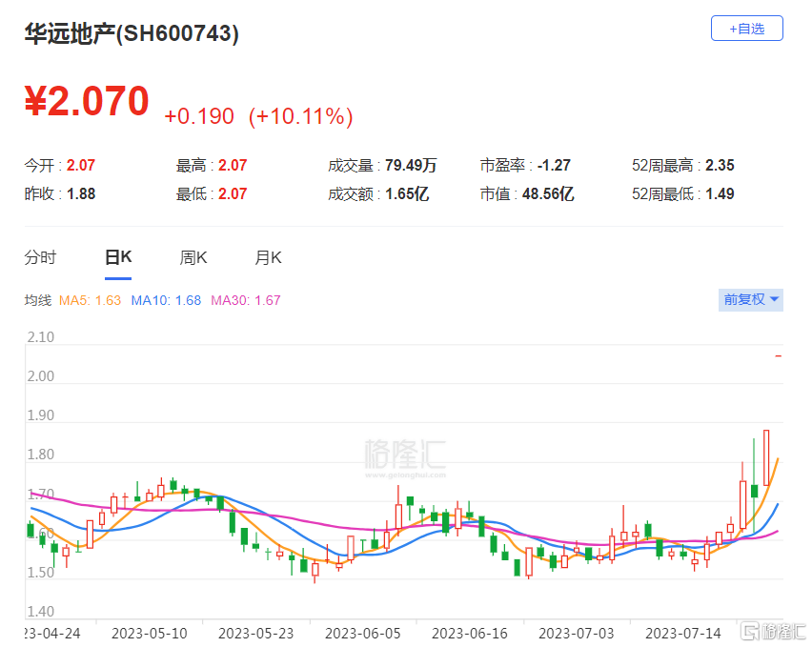This screenshot has width=812, height=647.
Task: Click the 2023-06-05 date axis label
Action: [362, 633]
